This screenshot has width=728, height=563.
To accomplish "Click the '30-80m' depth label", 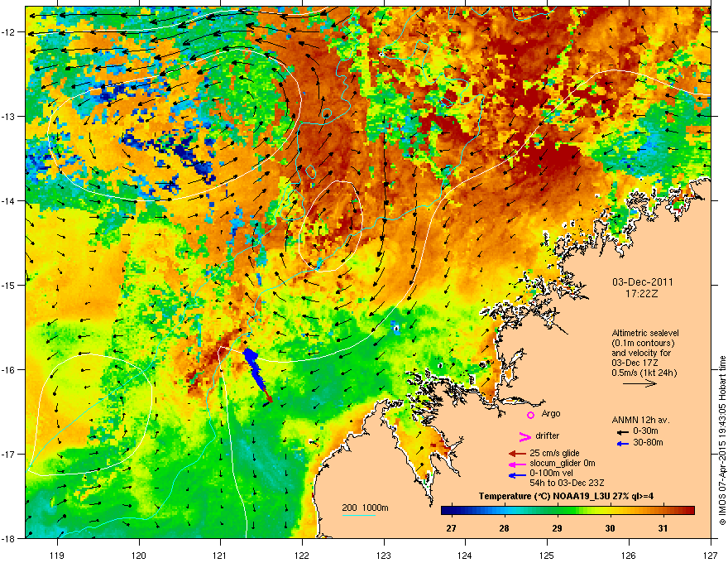I will [648, 442].
